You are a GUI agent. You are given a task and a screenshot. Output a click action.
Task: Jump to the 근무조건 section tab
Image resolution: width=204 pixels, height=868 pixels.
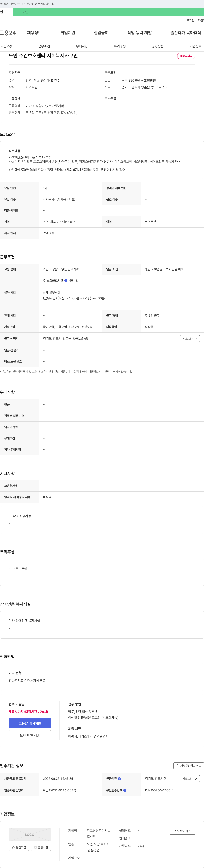click(44, 46)
